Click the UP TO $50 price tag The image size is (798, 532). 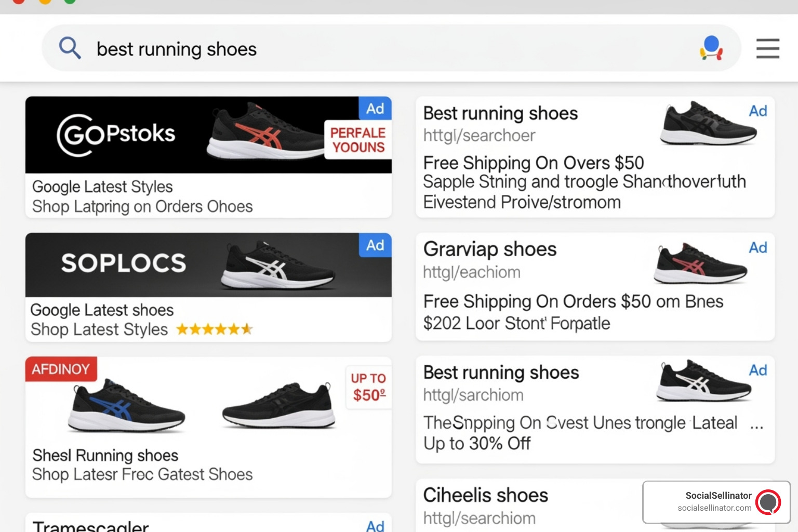[368, 385]
